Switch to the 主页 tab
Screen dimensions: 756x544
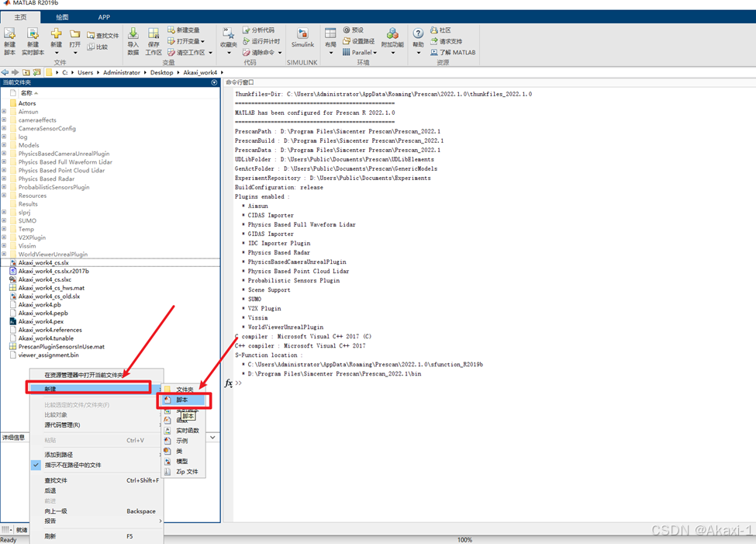pos(20,17)
